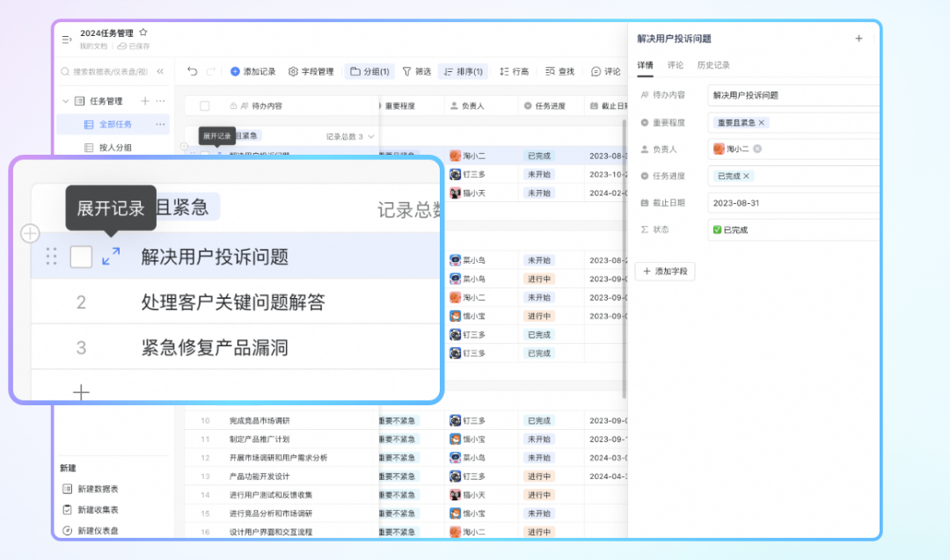
Task: Click the expand record arrows icon
Action: (111, 257)
